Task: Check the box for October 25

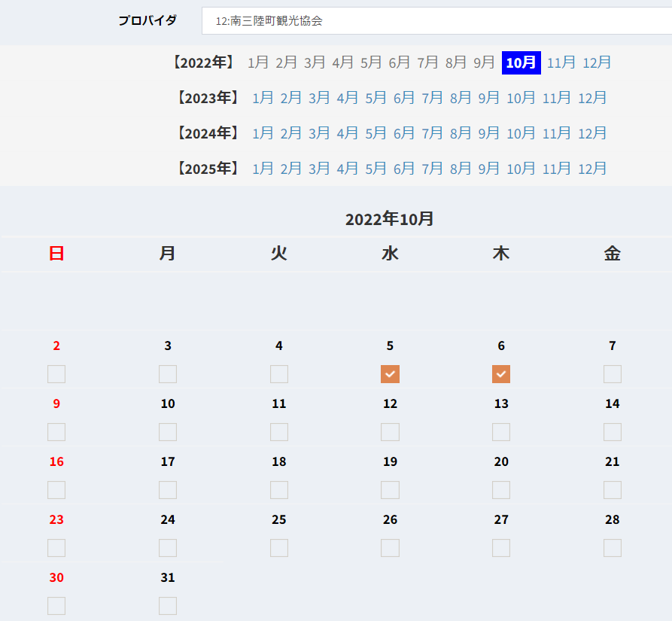Action: [x=279, y=548]
